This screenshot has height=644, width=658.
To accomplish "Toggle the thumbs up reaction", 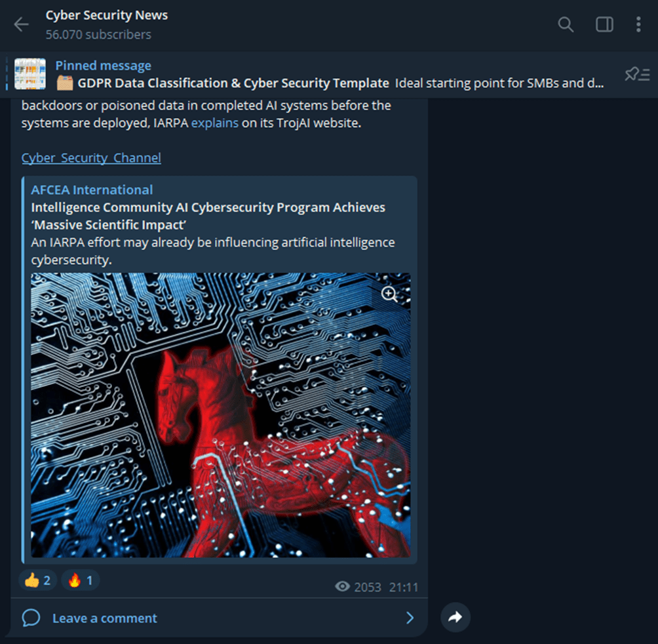I will 38,580.
